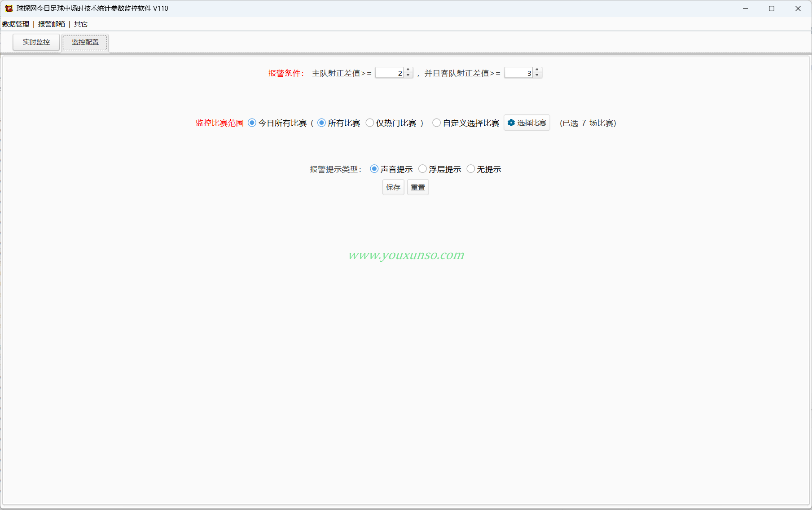Click the 重置 button

(x=418, y=187)
